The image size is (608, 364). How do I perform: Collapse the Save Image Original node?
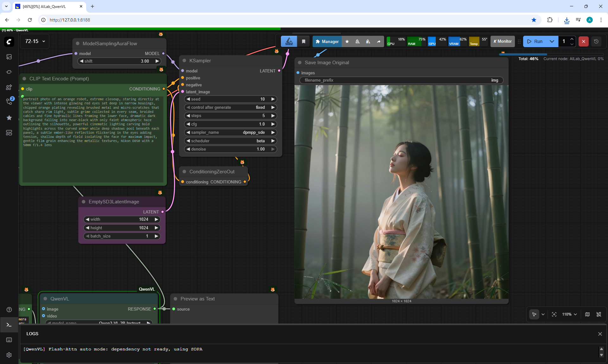[x=300, y=63]
